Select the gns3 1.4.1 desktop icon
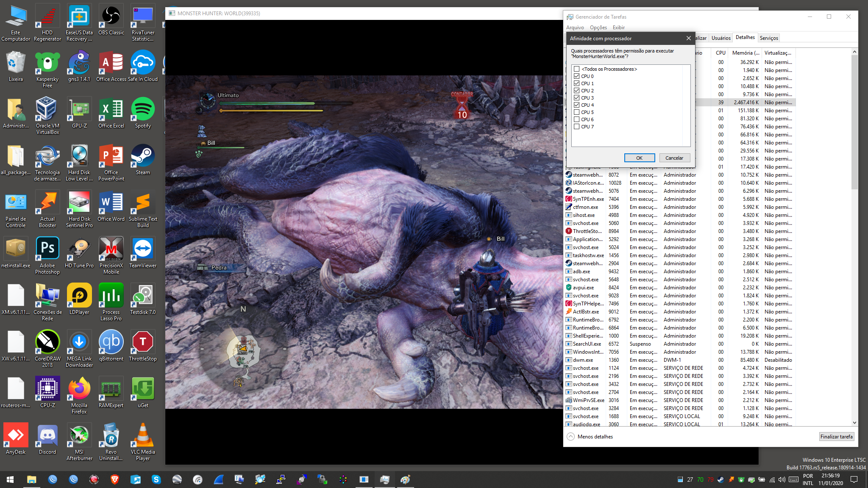Screen dimensions: 868x488 pyautogui.click(x=79, y=67)
